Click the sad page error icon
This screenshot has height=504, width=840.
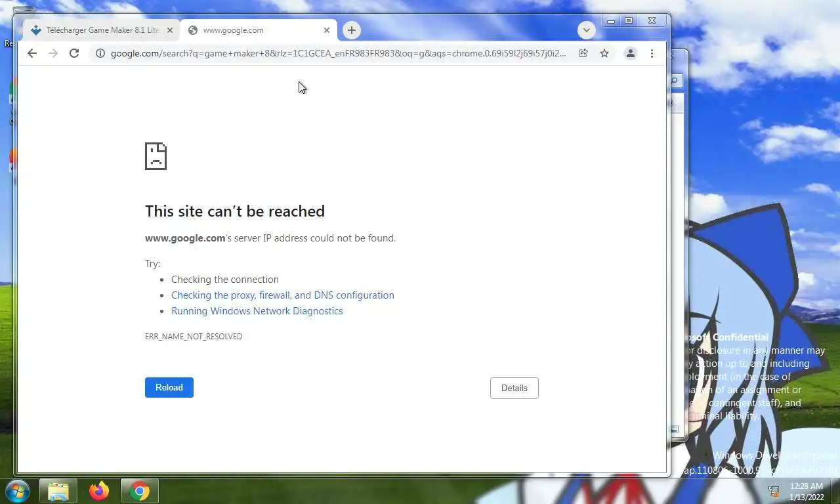[156, 156]
